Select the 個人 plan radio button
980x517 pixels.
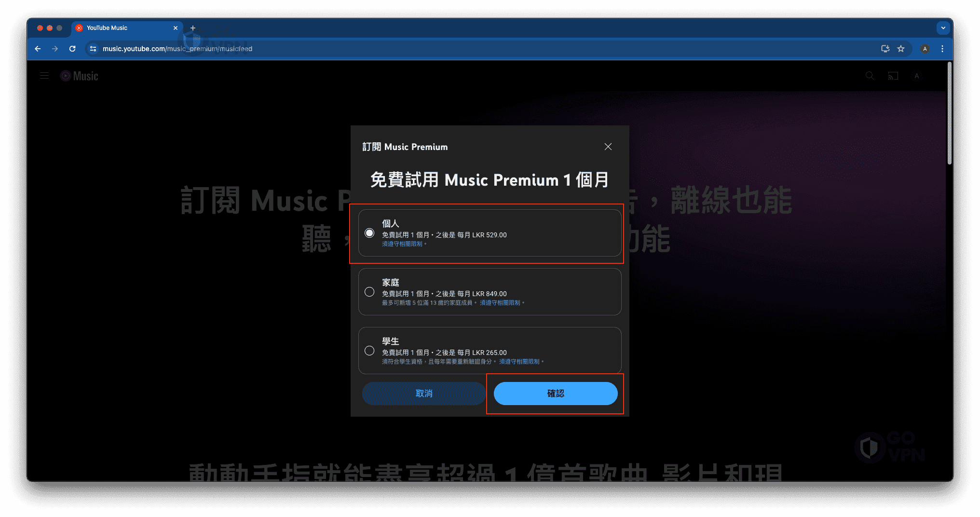tap(369, 233)
